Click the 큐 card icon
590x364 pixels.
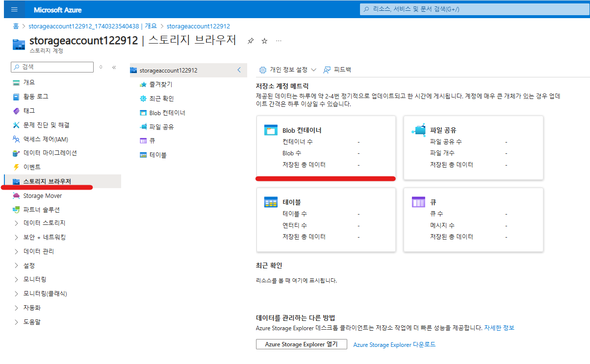418,202
